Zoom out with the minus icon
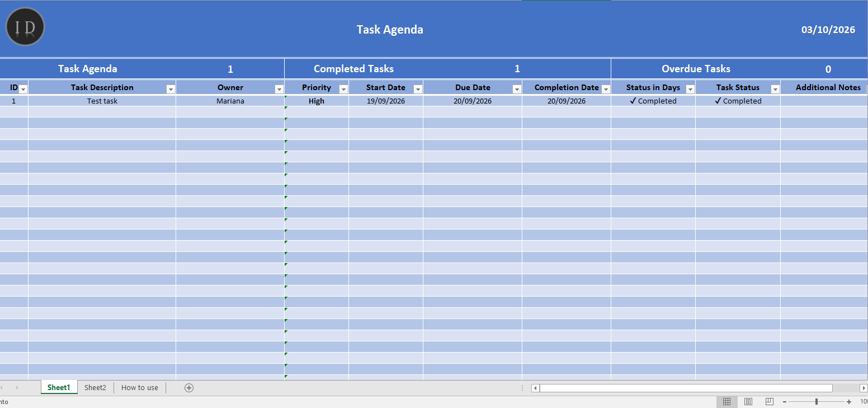This screenshot has width=868, height=408. pos(785,402)
